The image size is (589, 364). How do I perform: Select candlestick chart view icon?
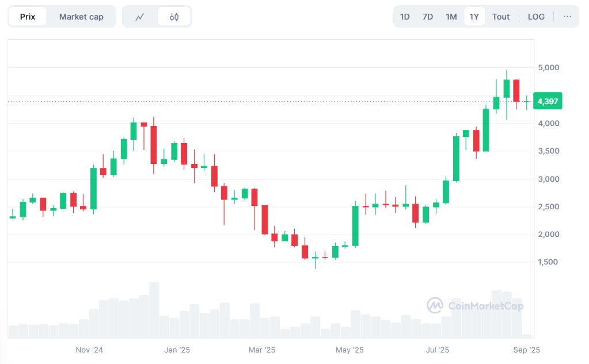tap(174, 17)
